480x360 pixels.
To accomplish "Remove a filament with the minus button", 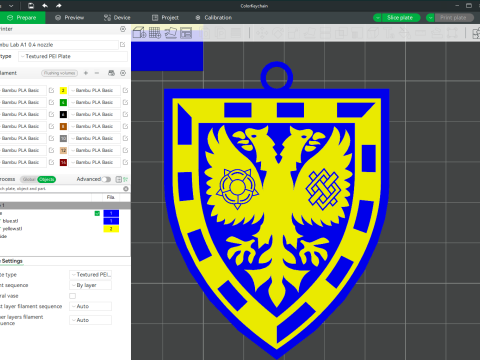I will click(97, 73).
